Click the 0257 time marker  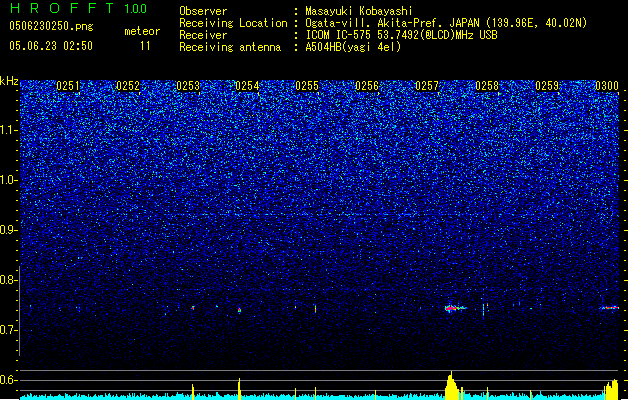427,86
